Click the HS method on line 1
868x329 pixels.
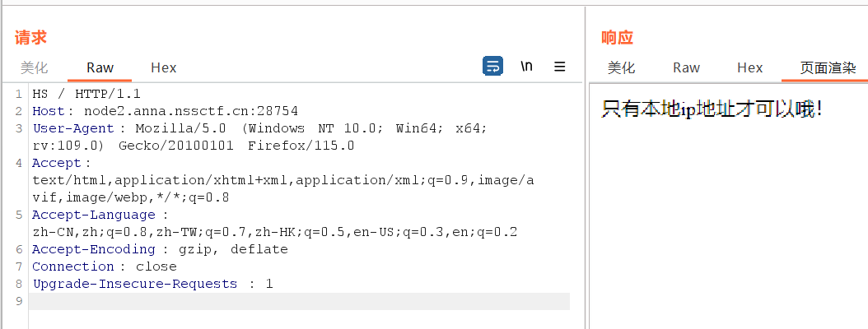tap(40, 94)
